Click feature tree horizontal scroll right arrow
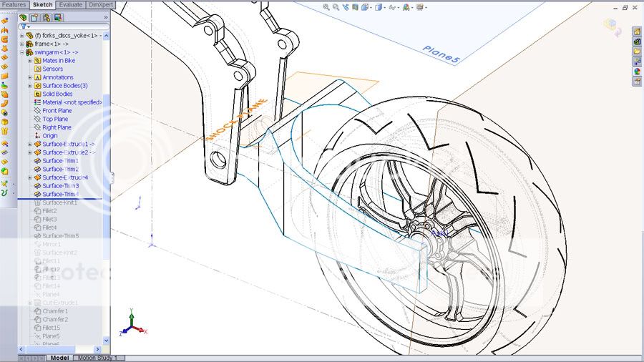Viewport: 644px width, 362px height. tap(97, 349)
